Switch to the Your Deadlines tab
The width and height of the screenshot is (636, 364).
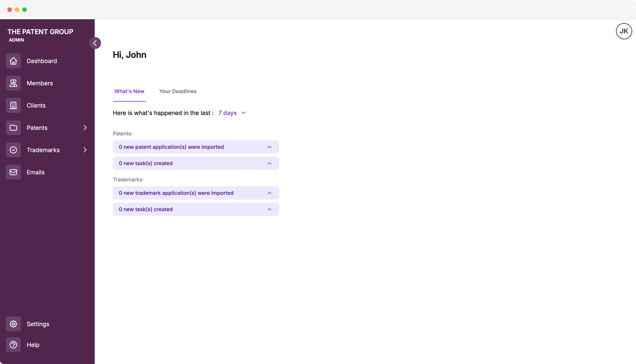pyautogui.click(x=178, y=91)
